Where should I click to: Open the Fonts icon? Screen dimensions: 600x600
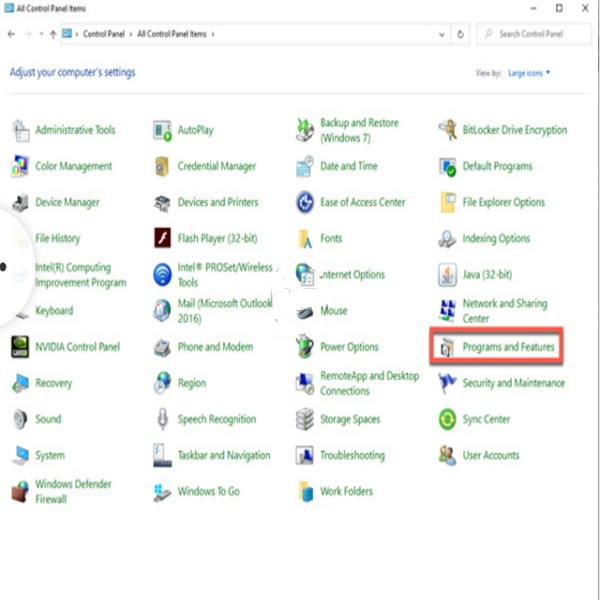[x=305, y=239]
